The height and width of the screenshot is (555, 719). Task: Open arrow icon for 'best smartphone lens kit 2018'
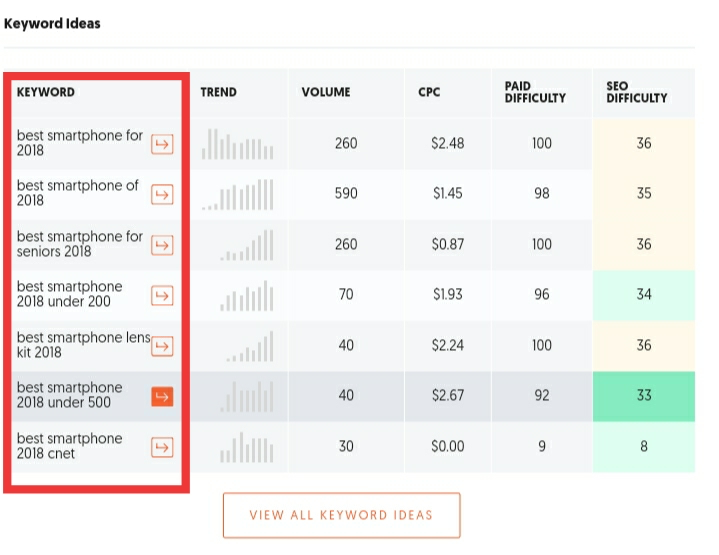click(162, 346)
